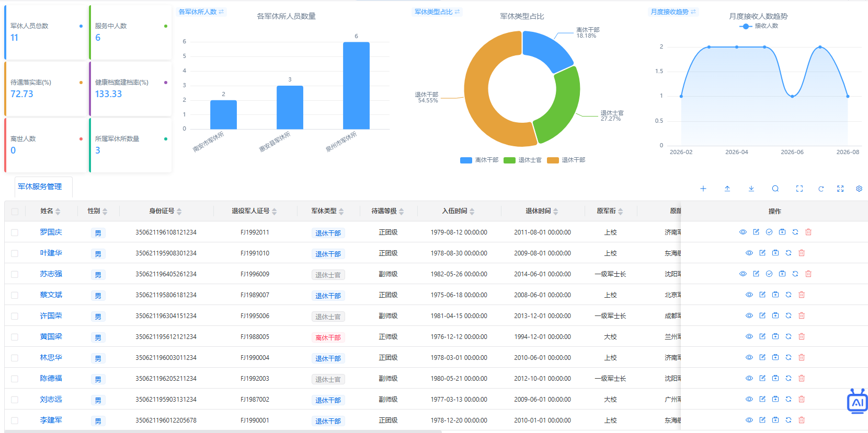
Task: Delete the 李建军 record
Action: tap(802, 420)
